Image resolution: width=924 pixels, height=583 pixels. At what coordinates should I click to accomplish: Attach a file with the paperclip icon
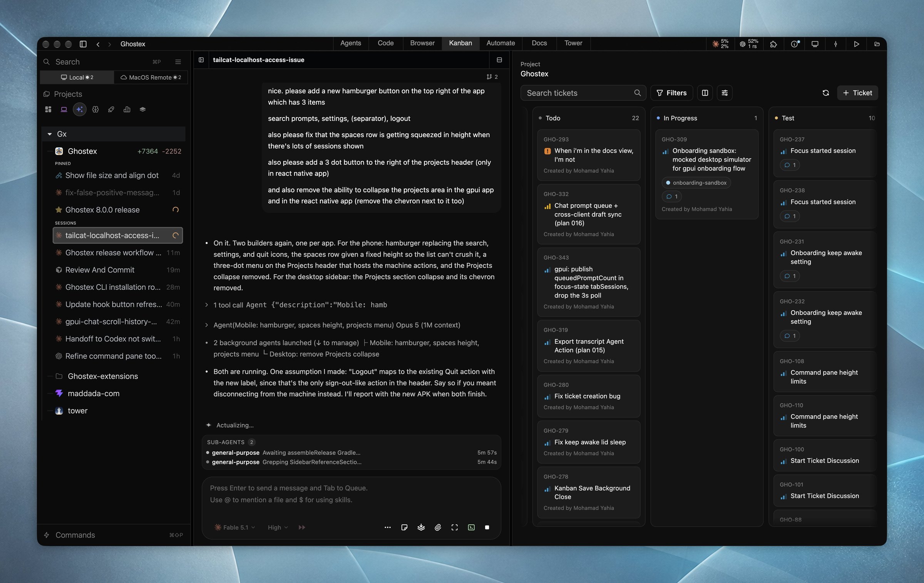[x=438, y=527]
